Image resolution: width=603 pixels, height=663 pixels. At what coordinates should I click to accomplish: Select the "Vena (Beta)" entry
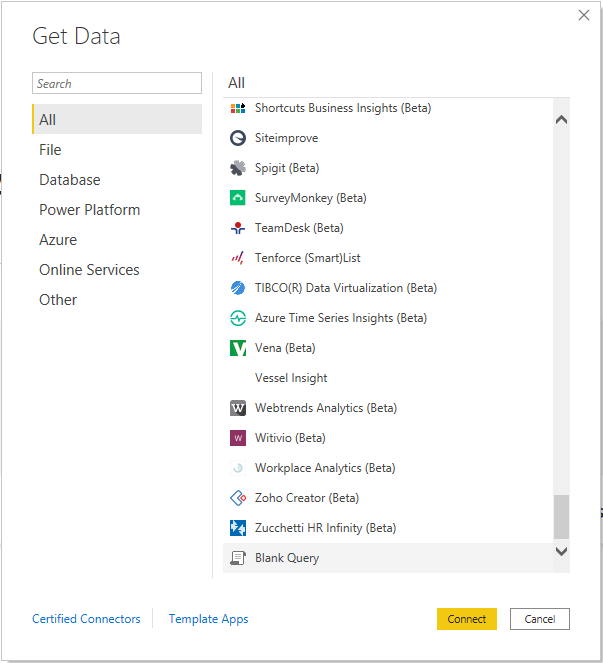pos(388,348)
